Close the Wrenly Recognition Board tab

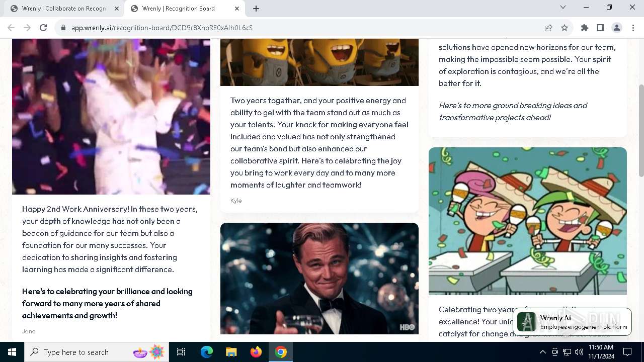237,9
